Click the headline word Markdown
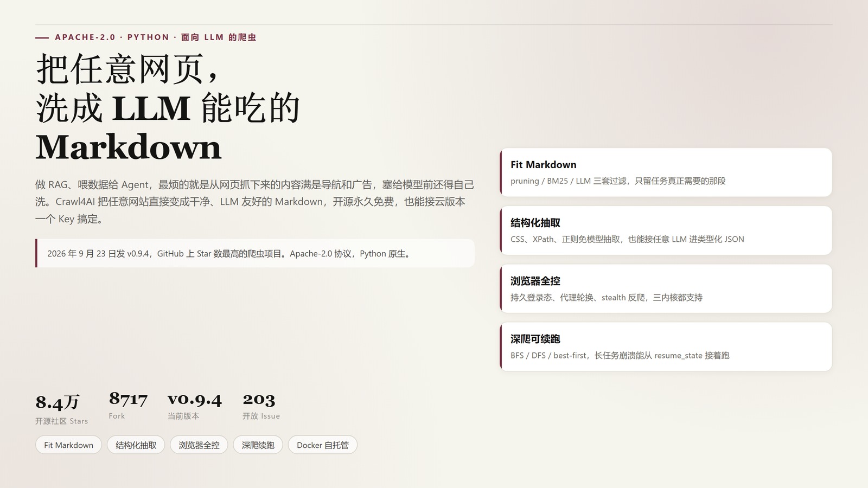Screen dimensions: 868x488 [129, 147]
